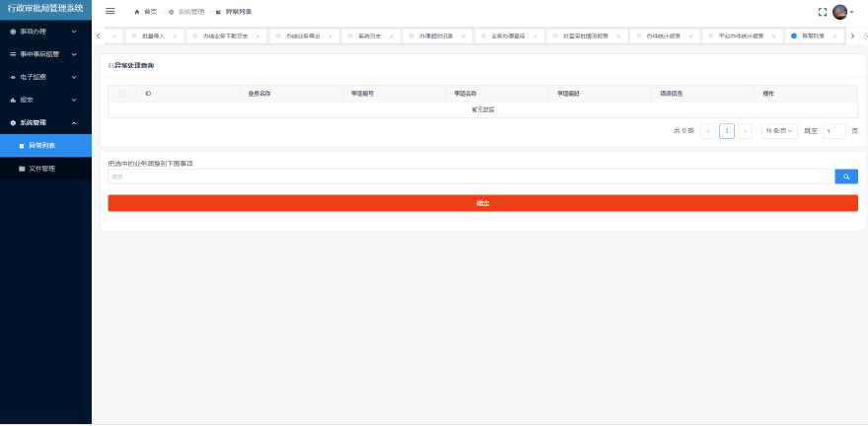This screenshot has height=426, width=868.
Task: Click the 共 0 条 total count
Action: coord(684,131)
